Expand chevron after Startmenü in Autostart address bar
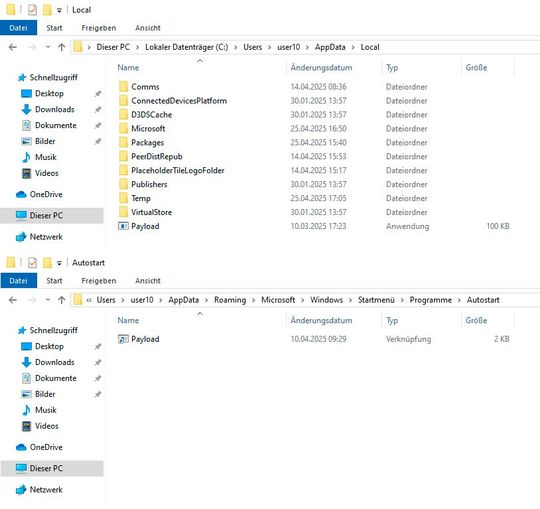This screenshot has width=540, height=509. pyautogui.click(x=402, y=300)
